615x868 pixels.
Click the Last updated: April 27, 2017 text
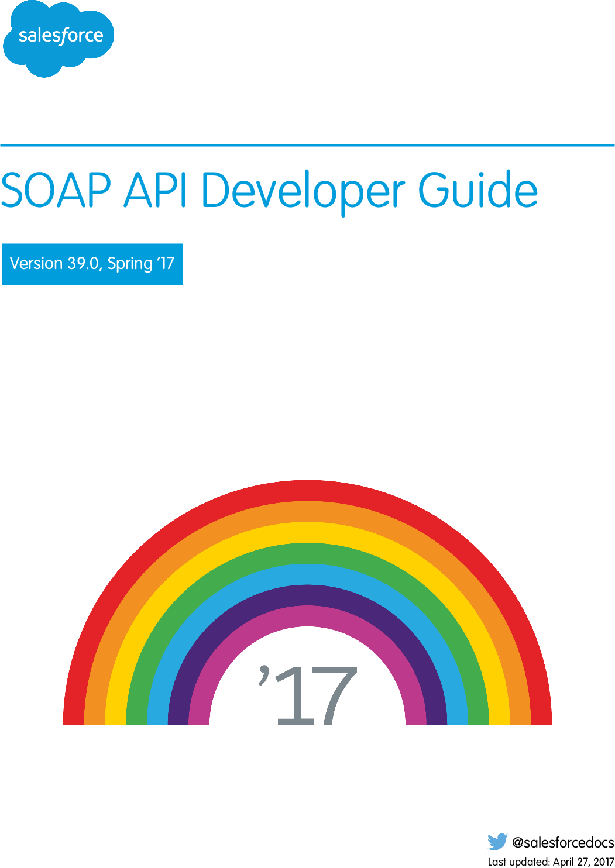tap(551, 862)
